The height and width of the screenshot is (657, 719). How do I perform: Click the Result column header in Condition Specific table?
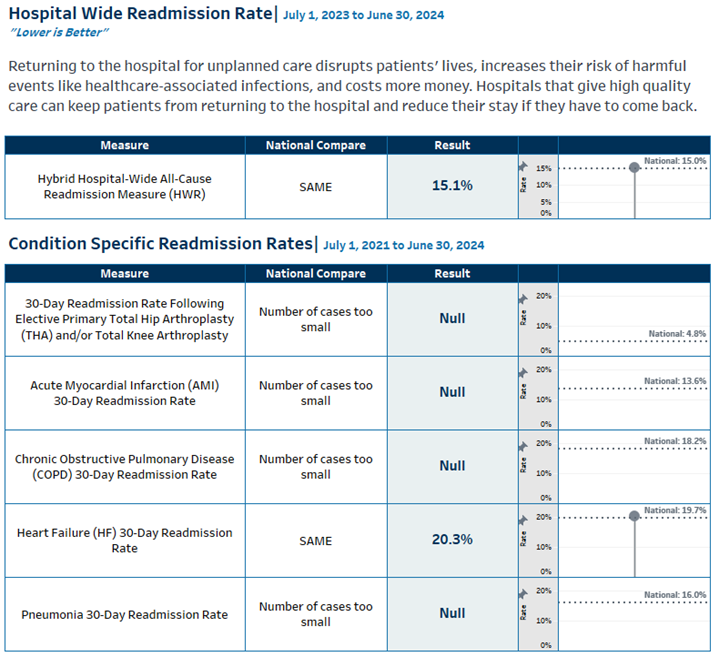[452, 273]
